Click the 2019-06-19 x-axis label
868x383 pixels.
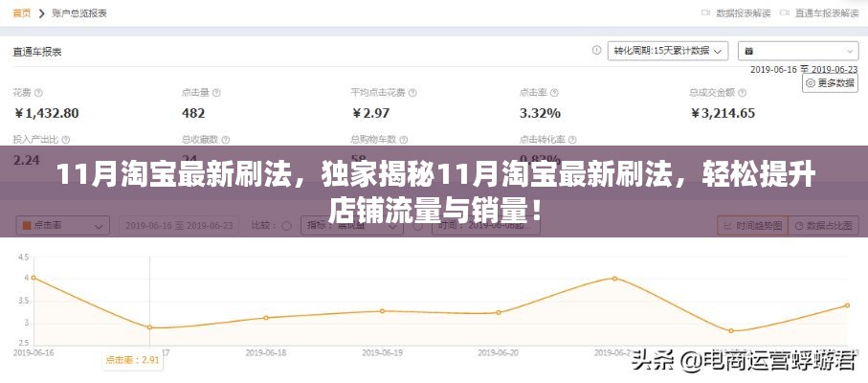(382, 352)
